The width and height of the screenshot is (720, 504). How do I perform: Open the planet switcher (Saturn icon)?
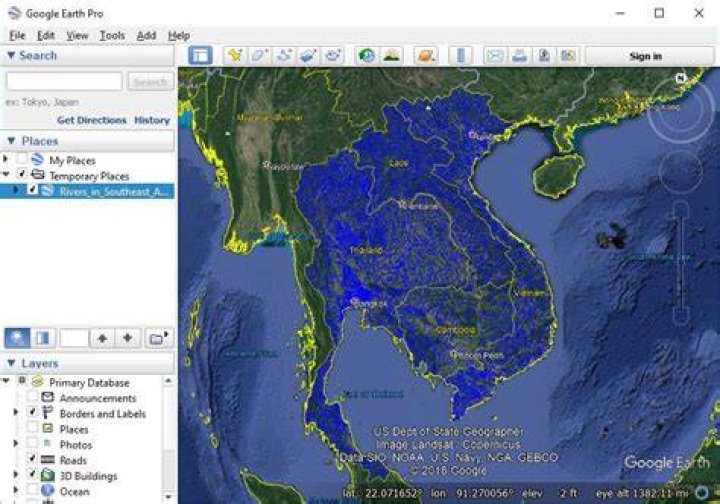[426, 56]
